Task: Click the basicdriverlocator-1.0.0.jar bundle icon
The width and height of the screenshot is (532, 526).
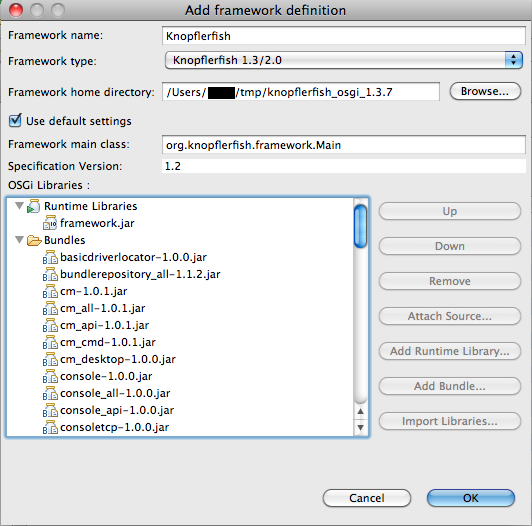Action: (50, 257)
